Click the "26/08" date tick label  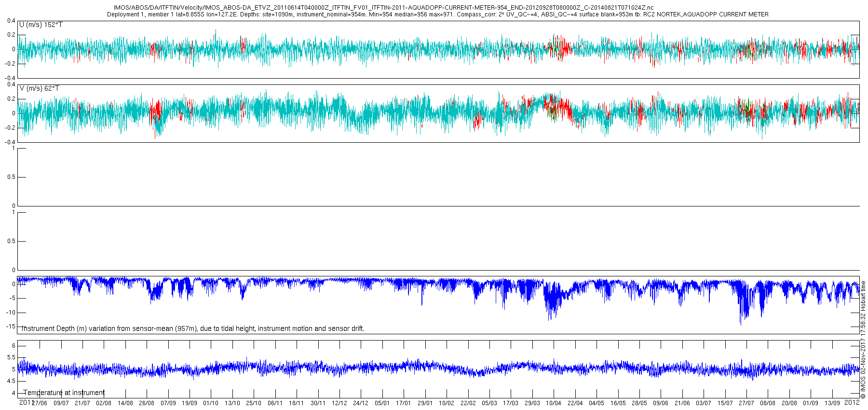(147, 403)
